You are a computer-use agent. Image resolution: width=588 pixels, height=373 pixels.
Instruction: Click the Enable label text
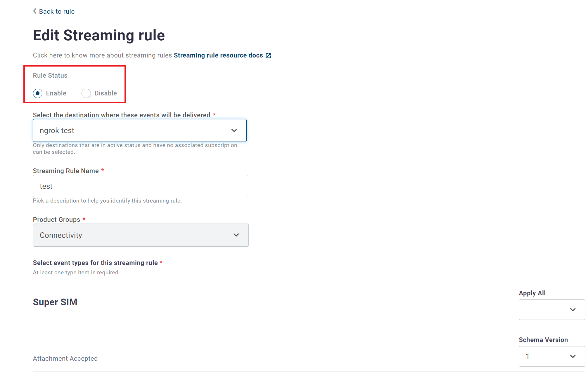coord(56,93)
